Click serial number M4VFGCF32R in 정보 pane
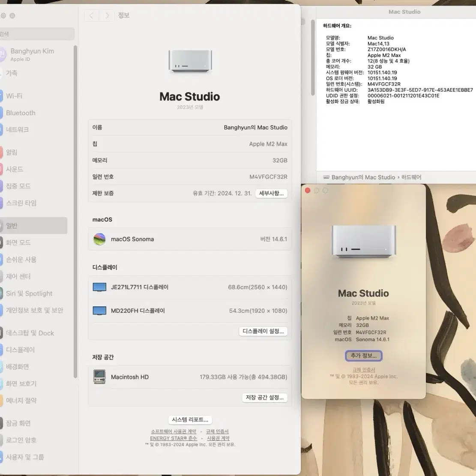The width and height of the screenshot is (476, 476). click(268, 177)
